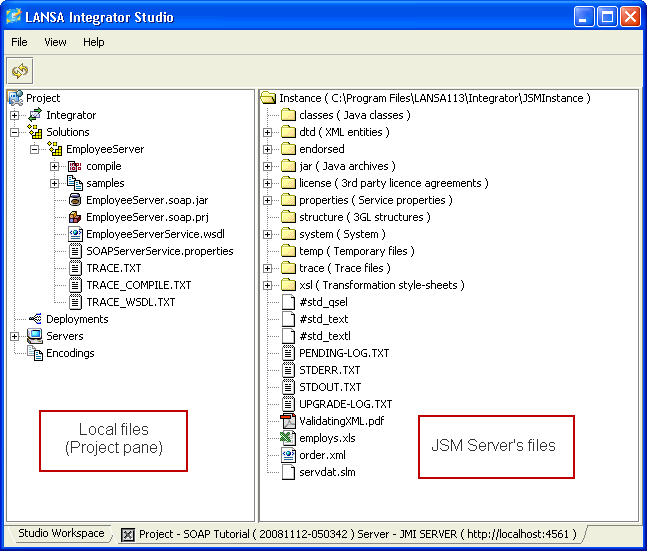Click the EmployeeServer solution icon

(55, 149)
